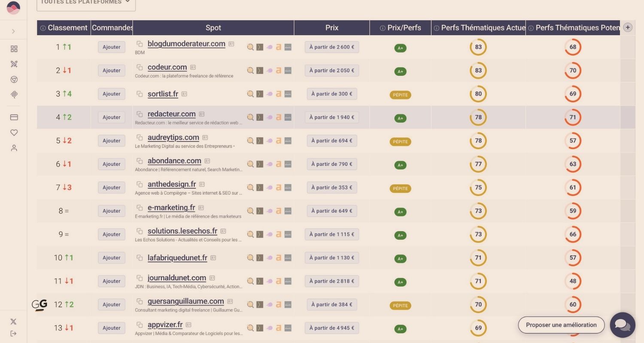Sort by the Classement column header
Viewport: 644px width, 343px height.
point(64,28)
